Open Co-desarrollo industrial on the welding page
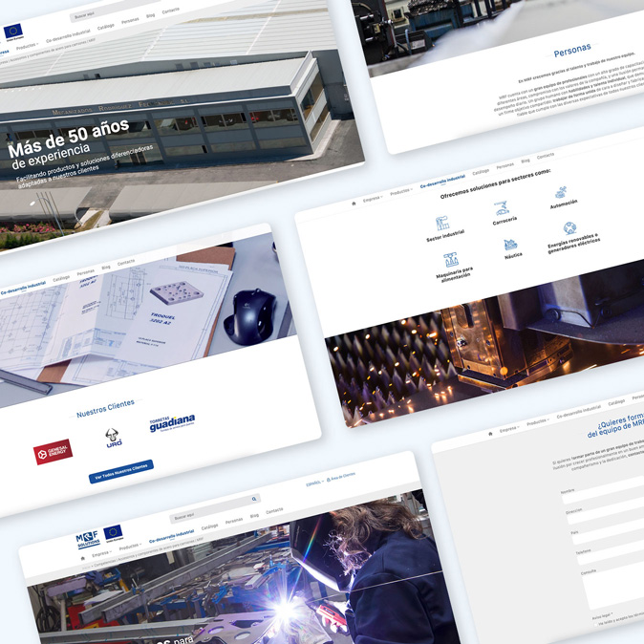 (x=171, y=536)
